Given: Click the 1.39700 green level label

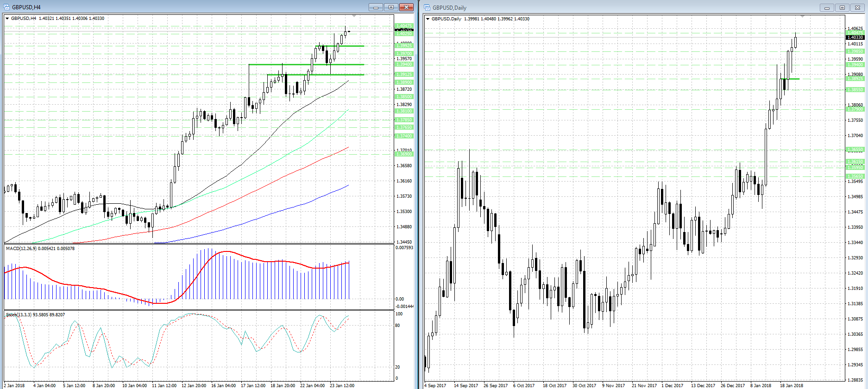Looking at the screenshot, I should pyautogui.click(x=404, y=54).
